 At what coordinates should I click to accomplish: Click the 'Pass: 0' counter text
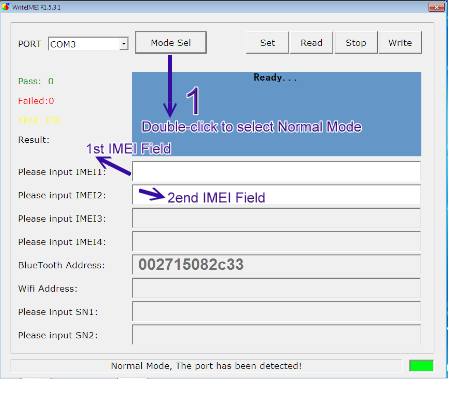[36, 81]
